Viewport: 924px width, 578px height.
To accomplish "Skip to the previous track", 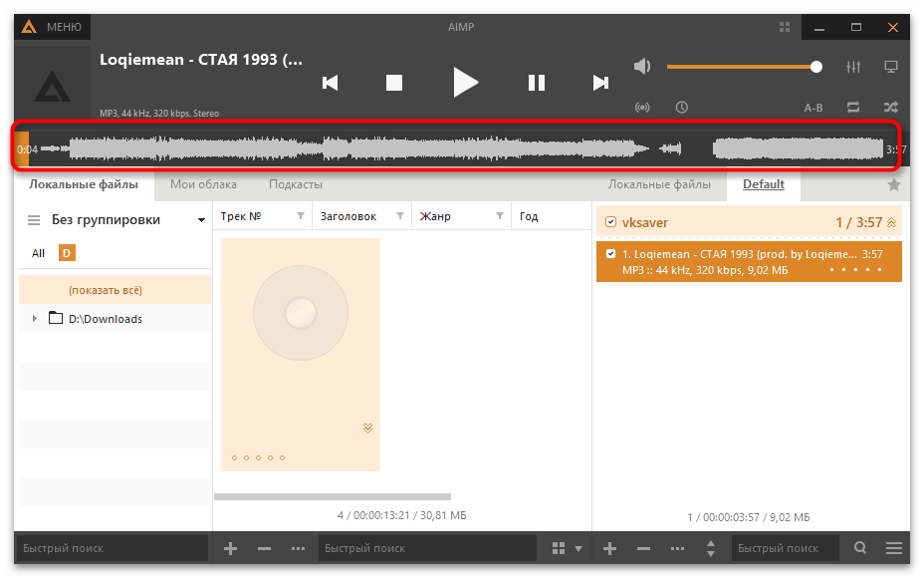I will click(x=331, y=83).
